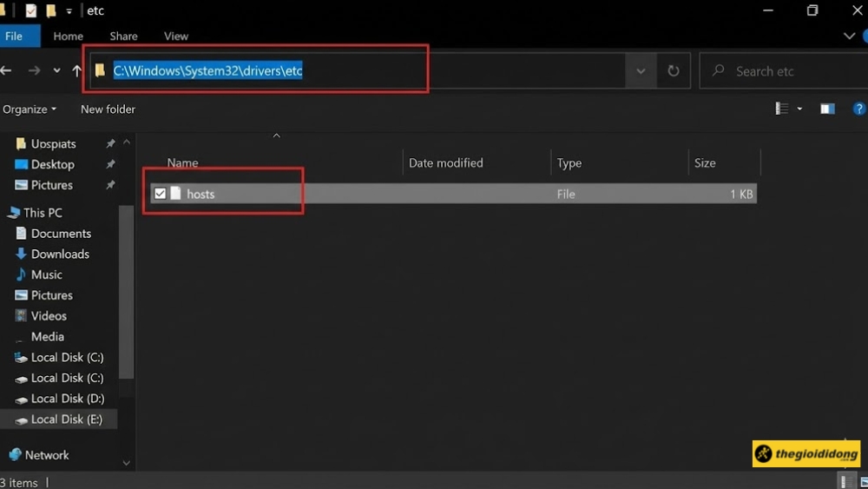Image resolution: width=868 pixels, height=489 pixels.
Task: Click the Documents icon in sidebar
Action: pyautogui.click(x=21, y=233)
